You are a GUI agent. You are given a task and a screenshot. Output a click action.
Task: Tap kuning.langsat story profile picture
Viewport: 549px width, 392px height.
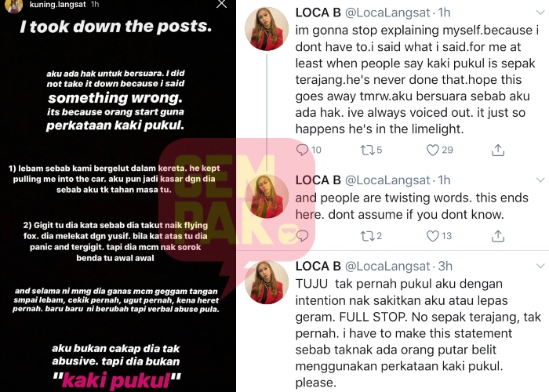pos(14,5)
